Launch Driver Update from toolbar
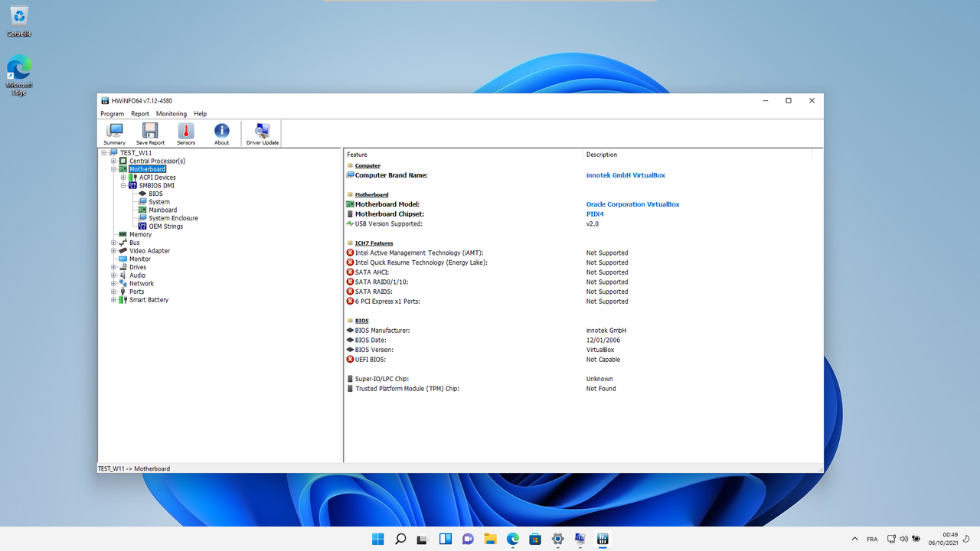Viewport: 980px width, 551px height. coord(263,133)
